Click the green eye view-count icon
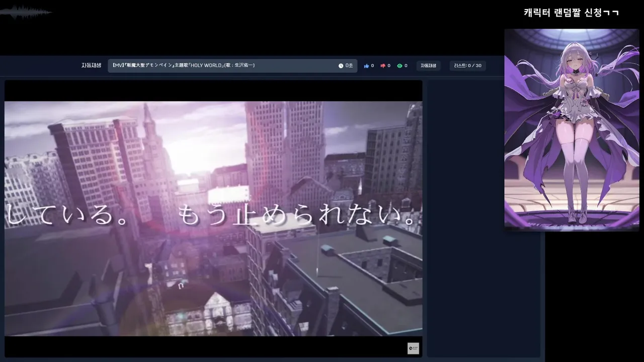Screen dimensions: 644x362 [x=399, y=66]
